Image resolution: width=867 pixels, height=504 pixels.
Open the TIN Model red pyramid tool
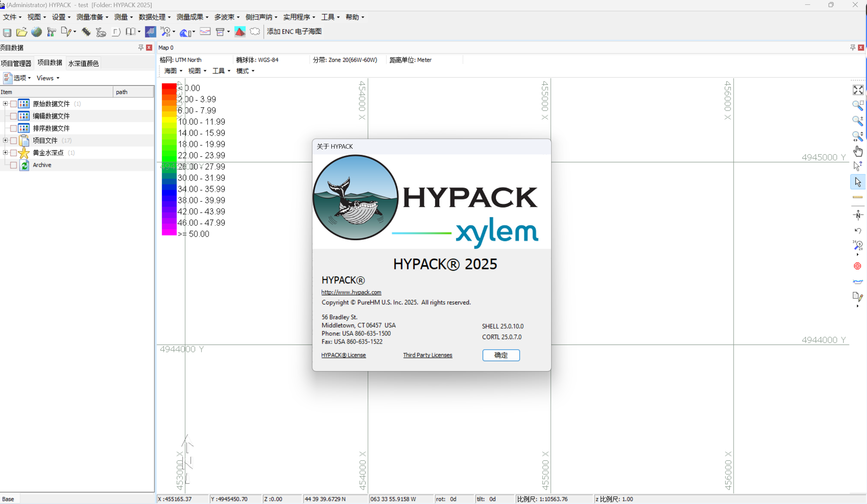click(240, 31)
